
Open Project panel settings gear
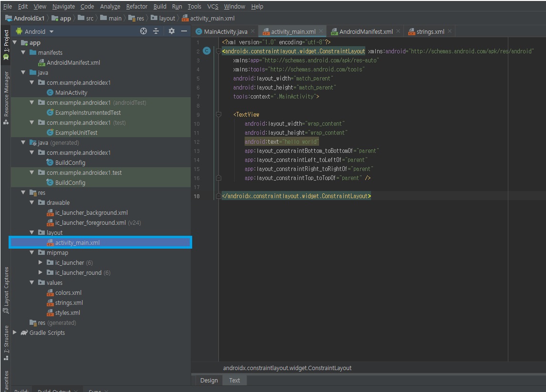[x=171, y=31]
